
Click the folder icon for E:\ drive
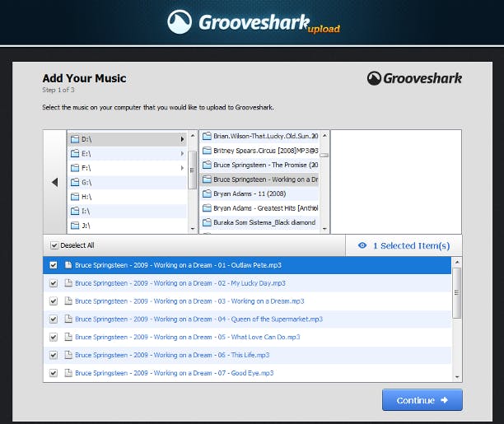click(x=75, y=154)
